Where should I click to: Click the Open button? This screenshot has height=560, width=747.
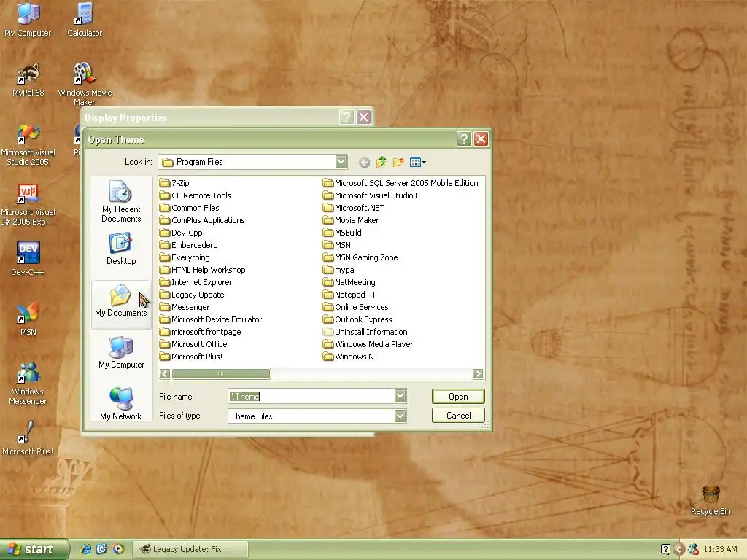tap(458, 396)
